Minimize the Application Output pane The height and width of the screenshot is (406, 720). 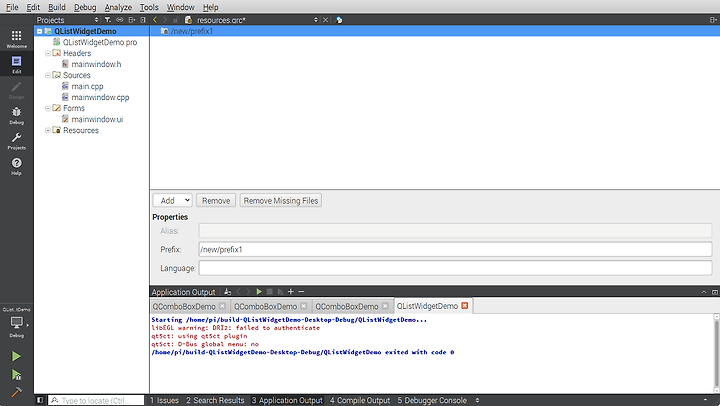704,292
